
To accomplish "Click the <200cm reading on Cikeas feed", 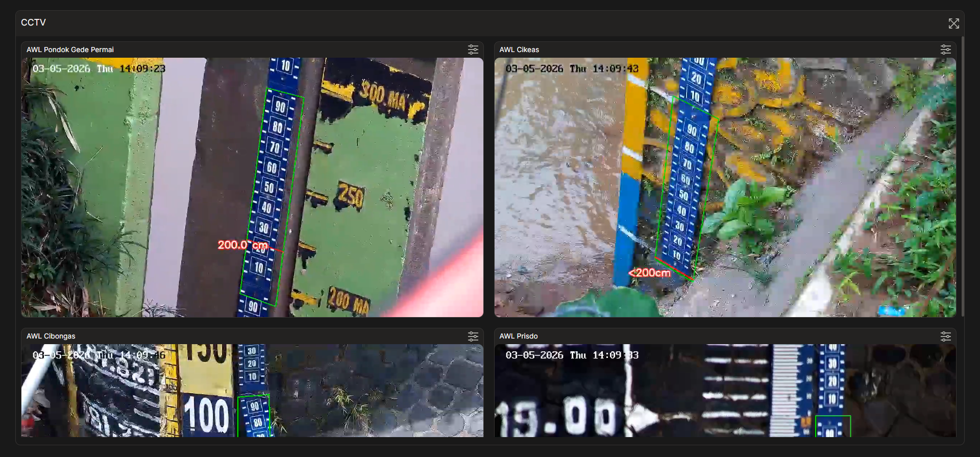I will point(649,273).
